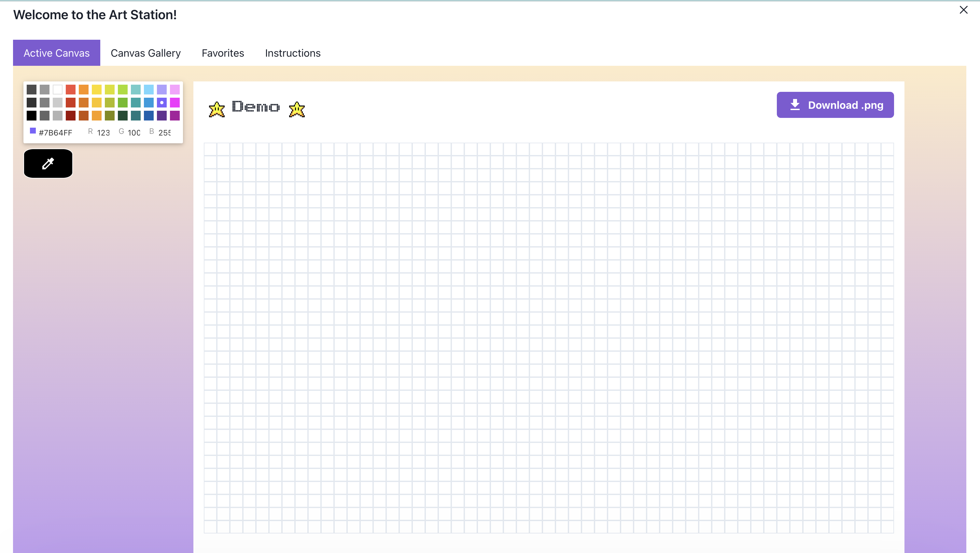Edit the hex color field #7B64FF
Image resolution: width=980 pixels, height=553 pixels.
click(56, 133)
